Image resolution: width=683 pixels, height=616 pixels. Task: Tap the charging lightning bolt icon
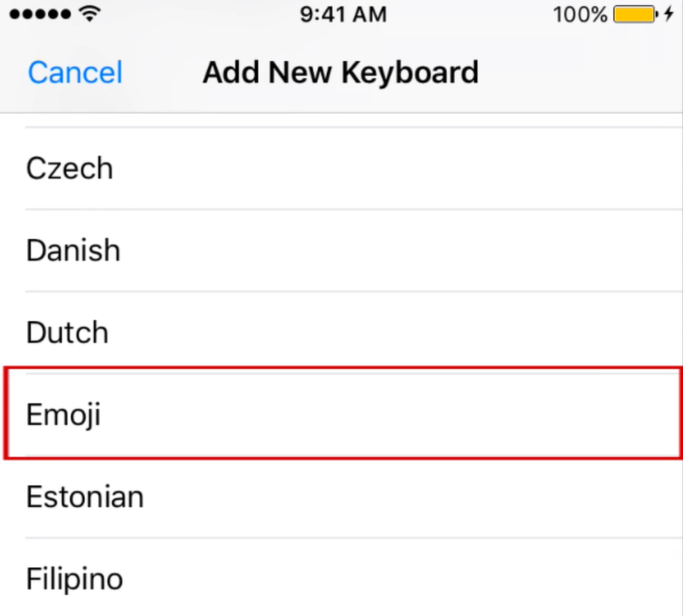tap(669, 14)
